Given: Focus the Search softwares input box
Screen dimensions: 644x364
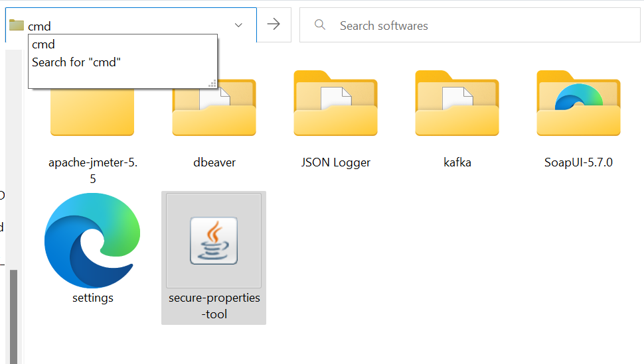Looking at the screenshot, I should [470, 25].
